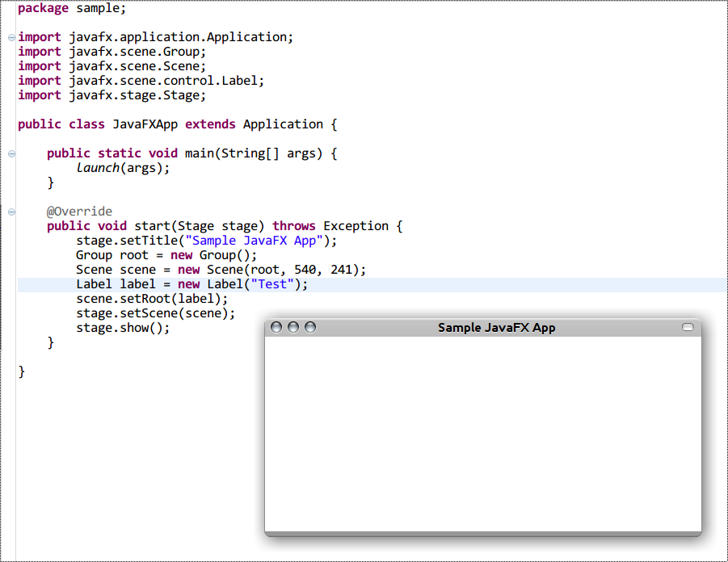Click import javafx.scene.control.Label line
This screenshot has height=562, width=728.
141,81
